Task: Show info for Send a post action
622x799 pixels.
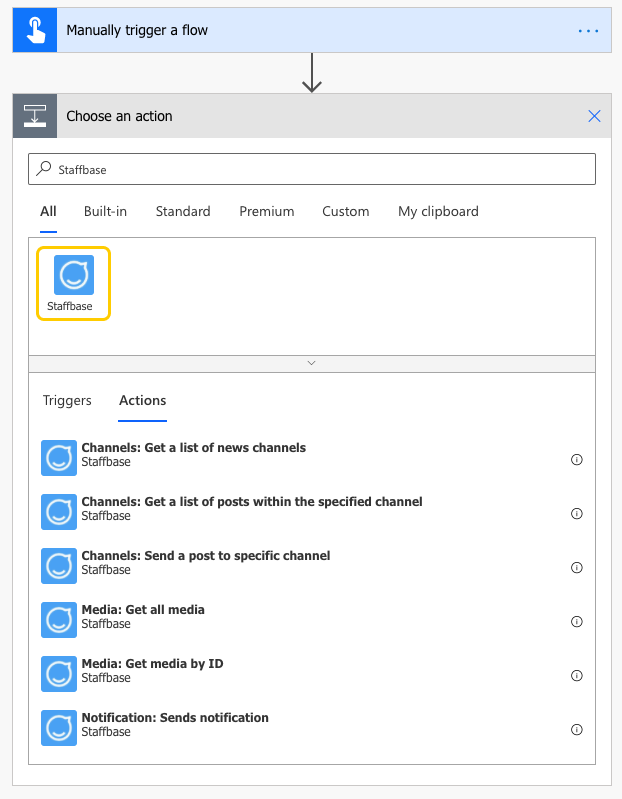Action: click(577, 568)
